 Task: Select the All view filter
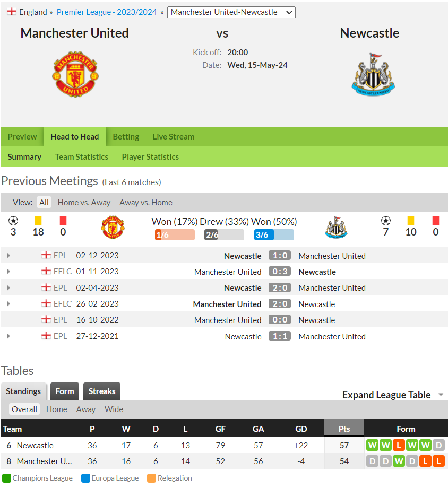44,203
